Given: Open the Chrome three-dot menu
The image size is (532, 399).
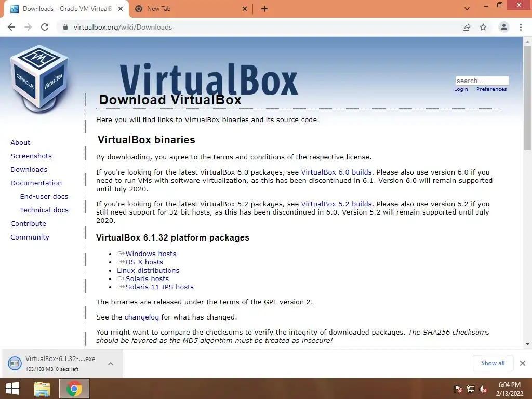Looking at the screenshot, I should click(x=521, y=27).
